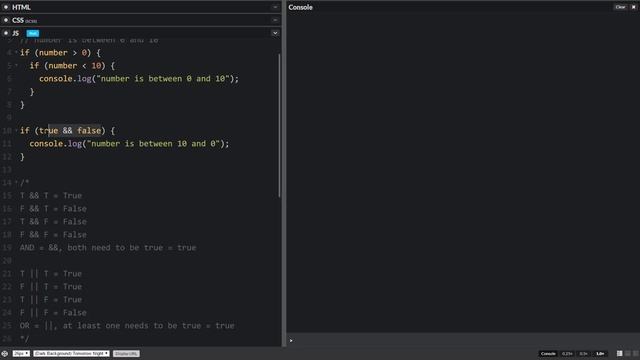Click 'number is between 10 and 0' string
The image size is (640, 360).
pos(153,144)
